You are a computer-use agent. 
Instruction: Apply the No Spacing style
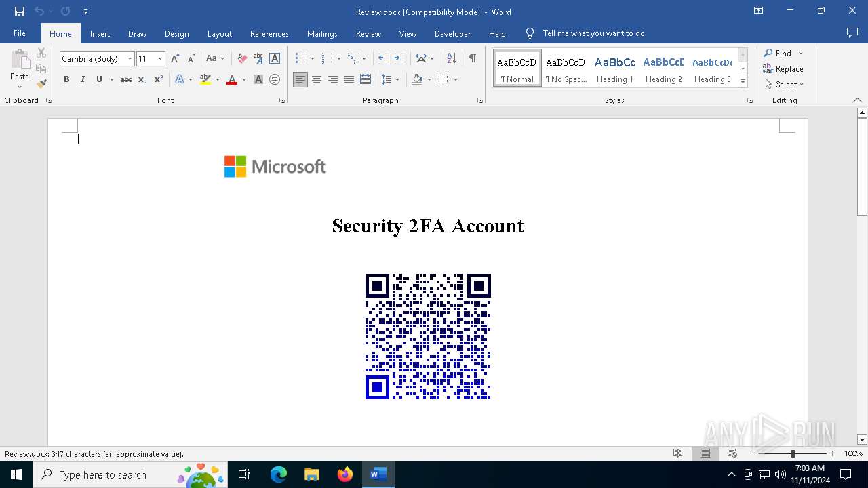click(x=566, y=68)
